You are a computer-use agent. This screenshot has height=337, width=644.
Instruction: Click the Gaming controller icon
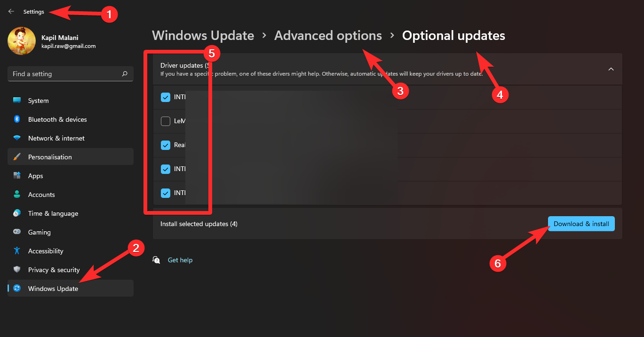tap(17, 232)
